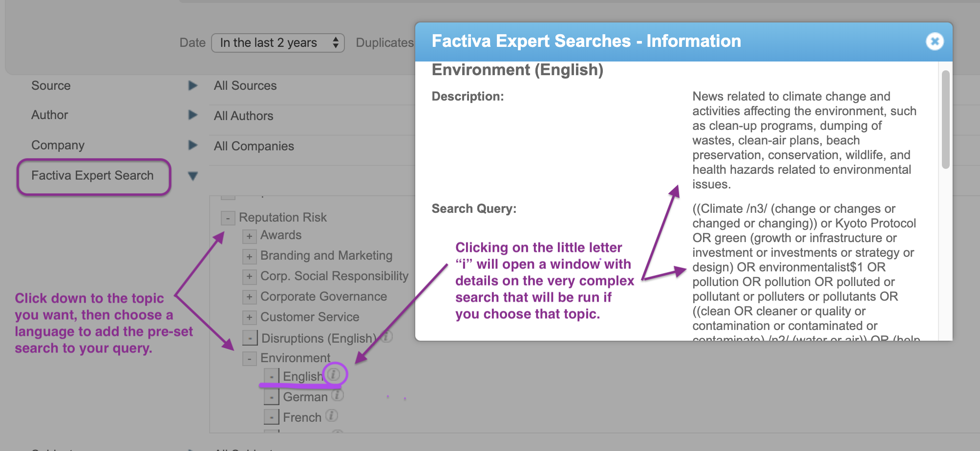
Task: Click the Author label
Action: pos(49,115)
